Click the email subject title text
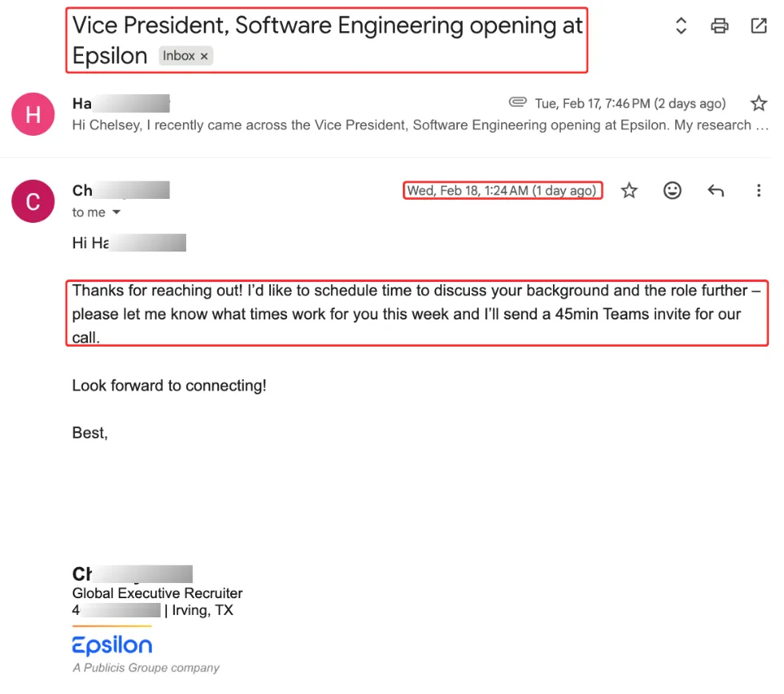784x694 pixels. (328, 26)
